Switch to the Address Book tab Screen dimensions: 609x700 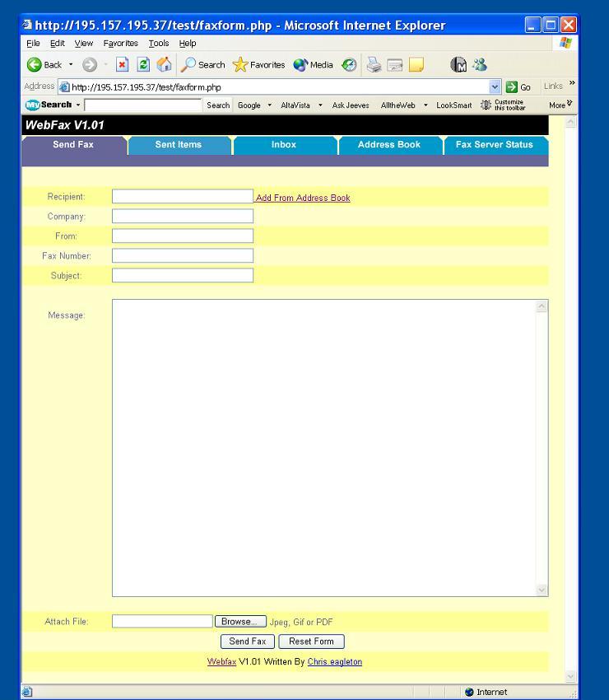tap(389, 145)
